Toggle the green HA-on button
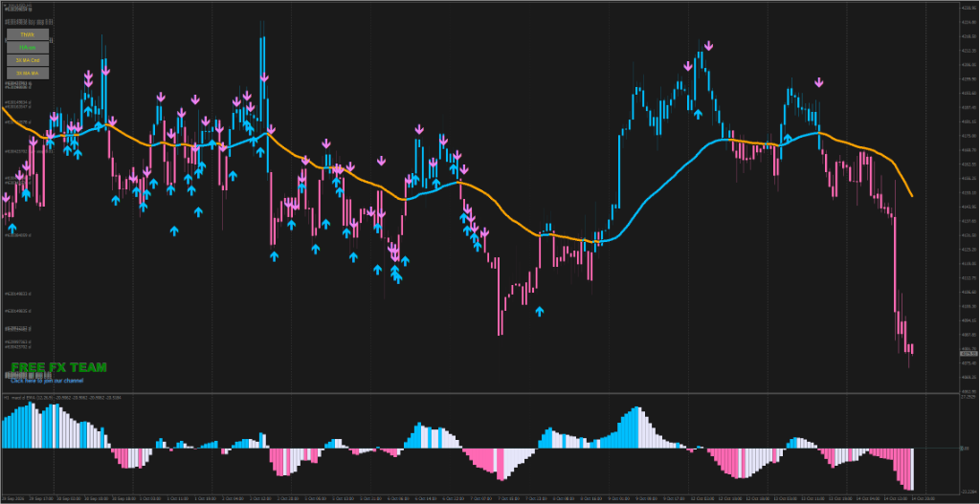This screenshot has height=504, width=980. [28, 48]
